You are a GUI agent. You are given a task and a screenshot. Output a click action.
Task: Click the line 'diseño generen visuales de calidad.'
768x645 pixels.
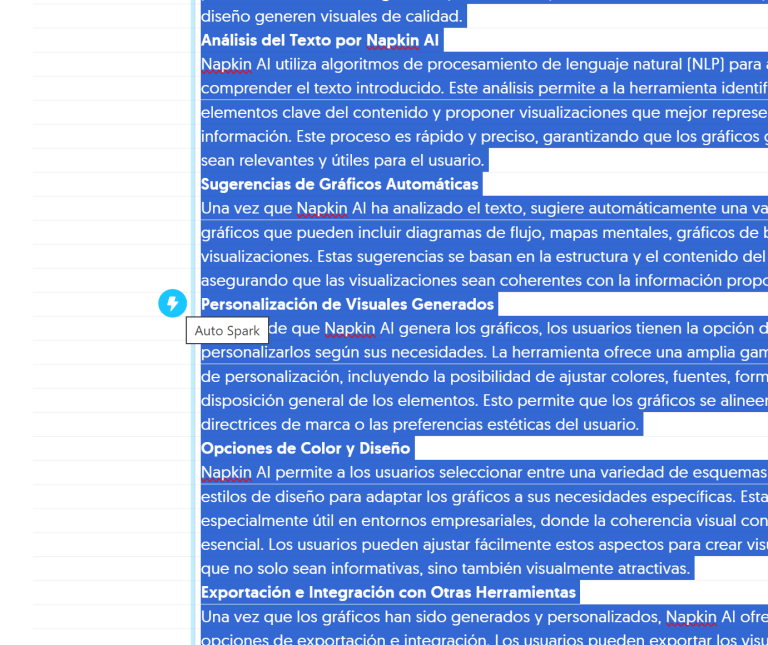click(x=332, y=16)
